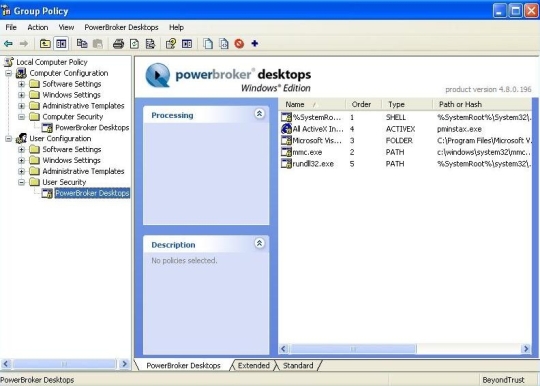Click the blue plus toolbar icon
This screenshot has height=386, width=540.
[x=255, y=43]
